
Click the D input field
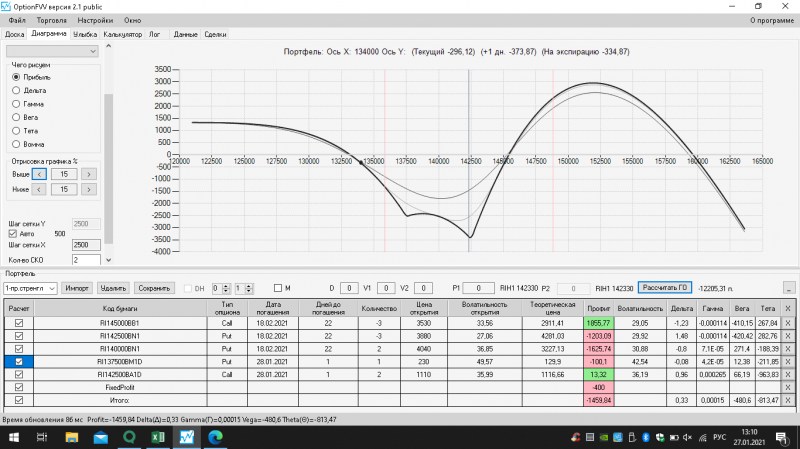tap(349, 288)
